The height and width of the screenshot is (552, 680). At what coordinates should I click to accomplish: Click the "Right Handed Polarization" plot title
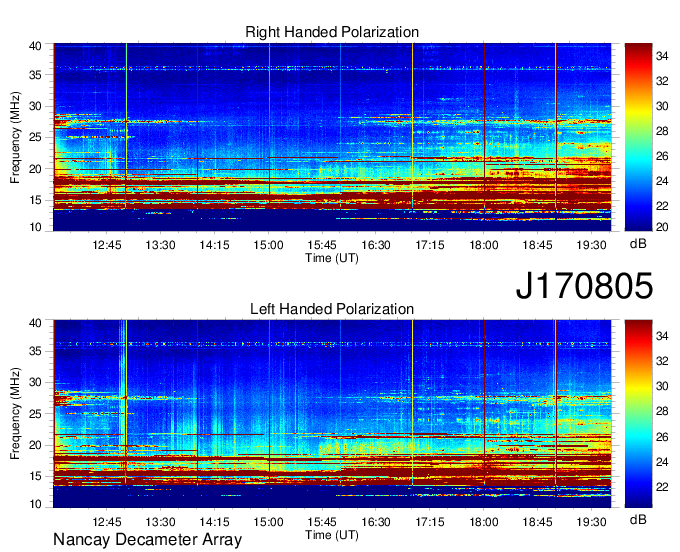pyautogui.click(x=332, y=32)
